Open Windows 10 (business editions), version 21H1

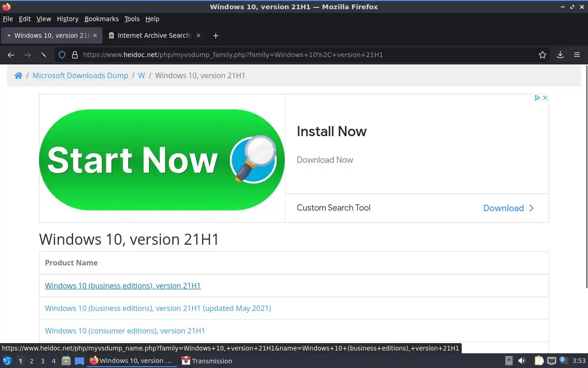point(123,286)
